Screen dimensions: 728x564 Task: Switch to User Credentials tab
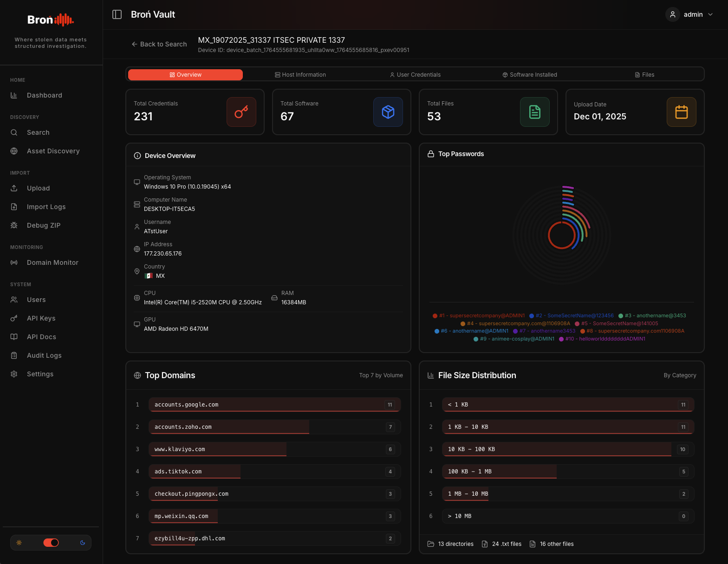point(415,75)
